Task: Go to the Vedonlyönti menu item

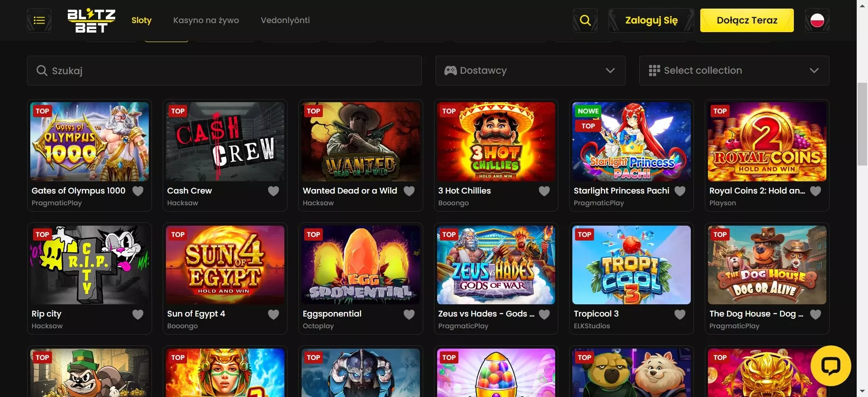Action: coord(285,20)
